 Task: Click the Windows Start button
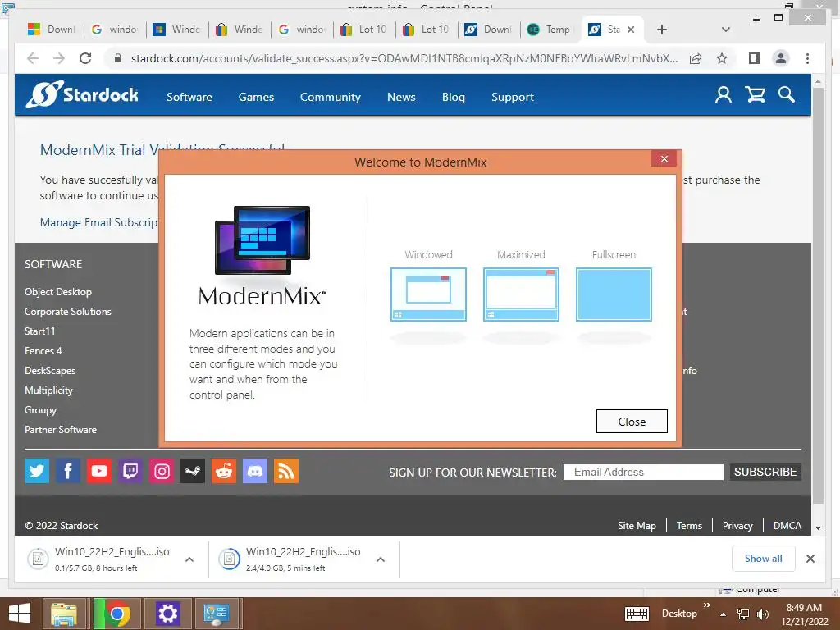pyautogui.click(x=20, y=614)
